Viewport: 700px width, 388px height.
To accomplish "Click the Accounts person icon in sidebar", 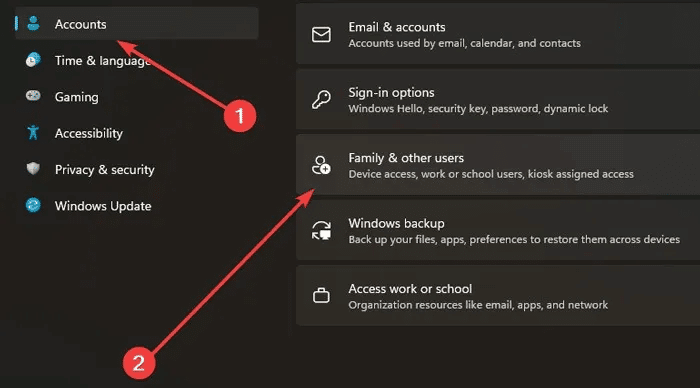I will click(x=33, y=23).
